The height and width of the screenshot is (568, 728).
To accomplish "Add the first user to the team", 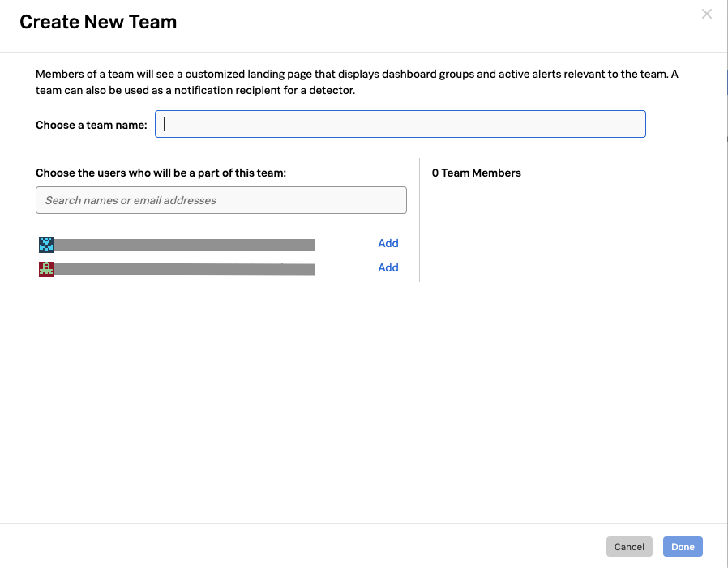I will 388,243.
